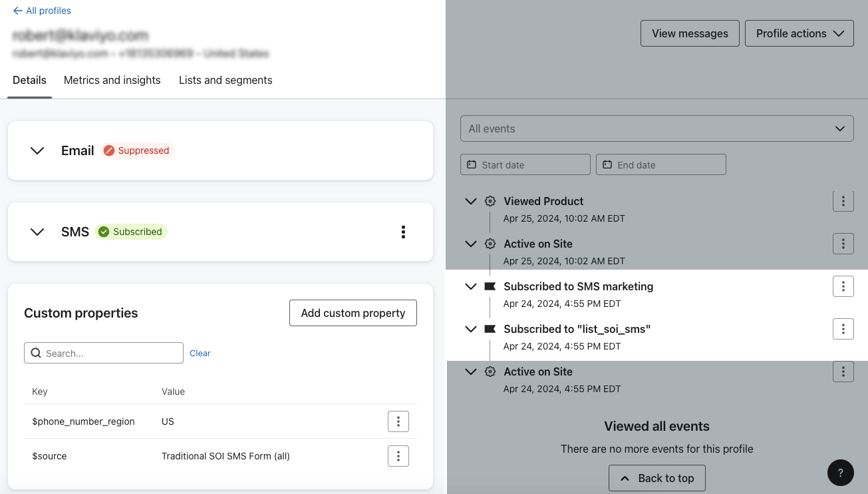Open the kebab menu for $phone_number_region
The width and height of the screenshot is (868, 494).
click(398, 421)
